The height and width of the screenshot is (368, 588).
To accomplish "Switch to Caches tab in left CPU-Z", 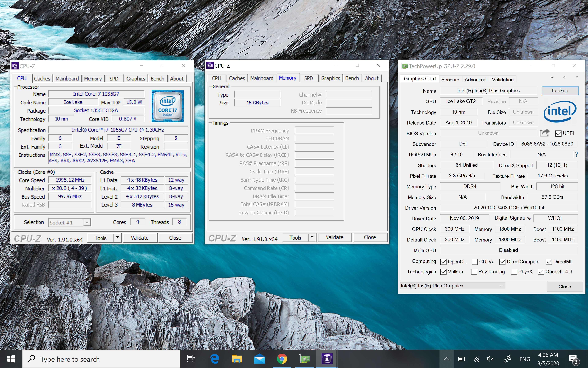I will point(42,79).
